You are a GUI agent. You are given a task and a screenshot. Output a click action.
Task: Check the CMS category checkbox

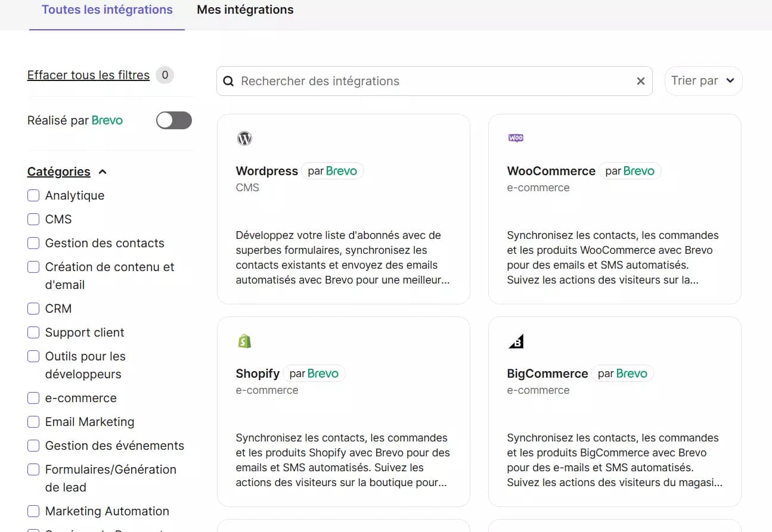pos(33,219)
